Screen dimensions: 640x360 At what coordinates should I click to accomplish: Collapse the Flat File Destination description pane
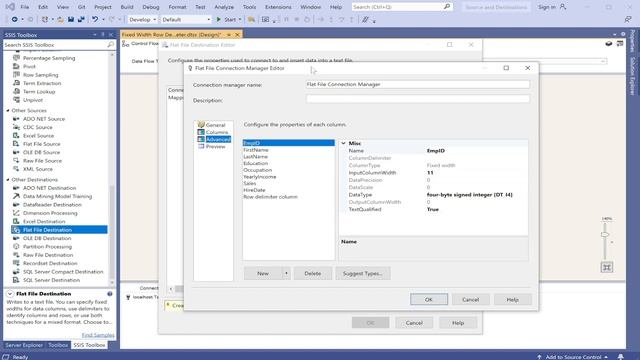(x=10, y=294)
